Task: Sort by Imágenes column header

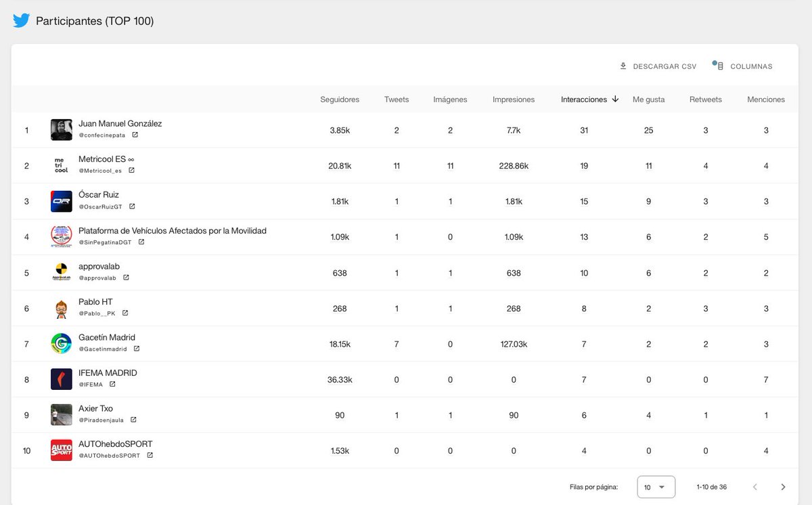Action: click(x=450, y=100)
